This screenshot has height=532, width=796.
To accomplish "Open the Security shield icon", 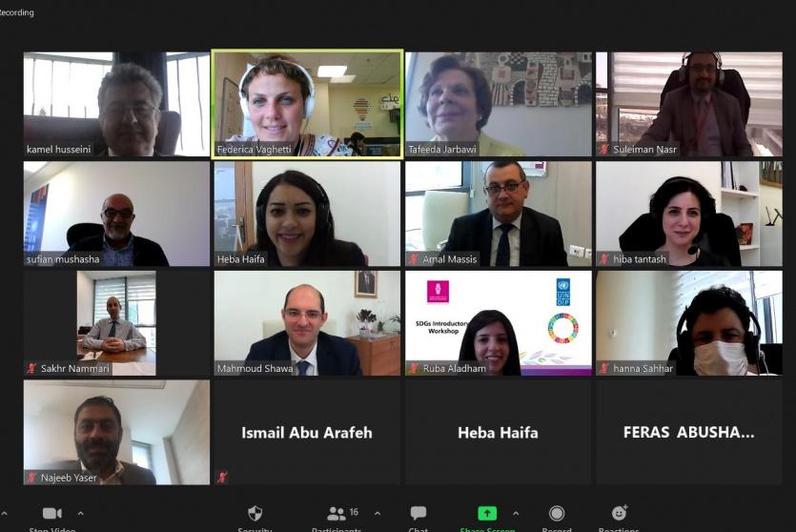I will [x=255, y=513].
